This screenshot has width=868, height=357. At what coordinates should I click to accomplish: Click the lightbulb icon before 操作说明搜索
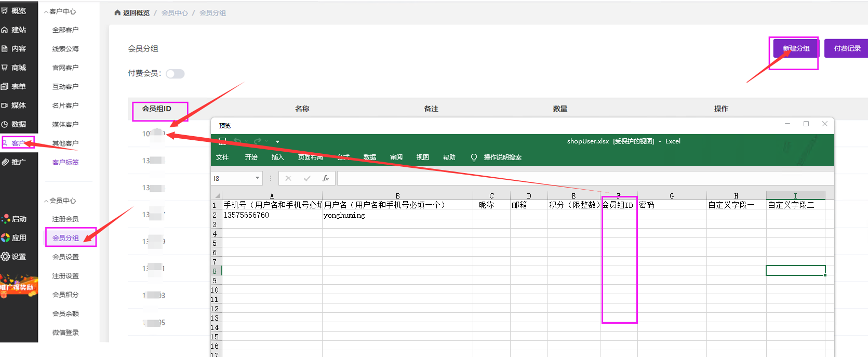474,157
